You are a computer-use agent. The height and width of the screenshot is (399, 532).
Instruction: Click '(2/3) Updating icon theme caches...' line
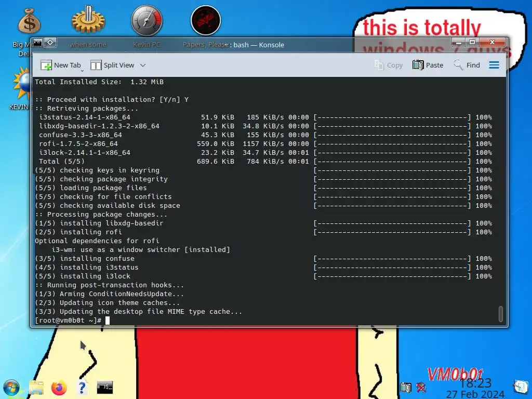point(107,302)
